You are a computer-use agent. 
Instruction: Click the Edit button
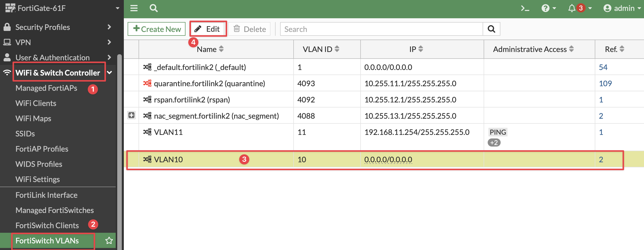coord(208,29)
